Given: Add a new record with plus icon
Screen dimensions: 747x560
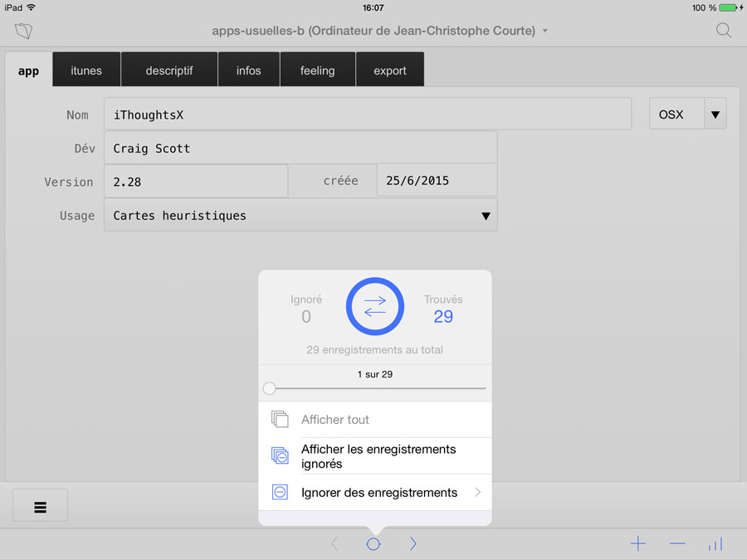Looking at the screenshot, I should click(638, 543).
